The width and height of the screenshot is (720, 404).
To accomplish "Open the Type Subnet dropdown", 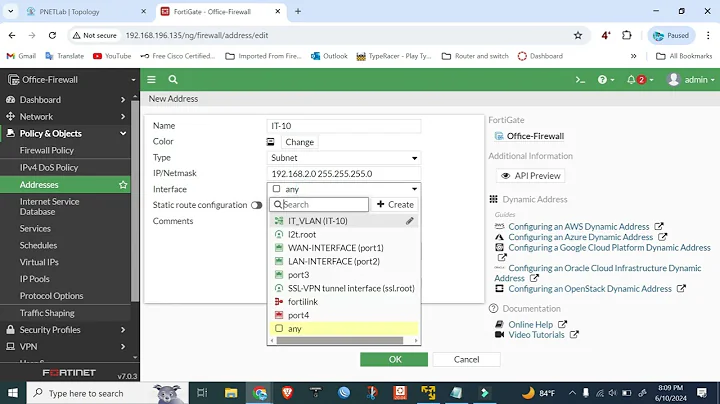I will click(343, 158).
